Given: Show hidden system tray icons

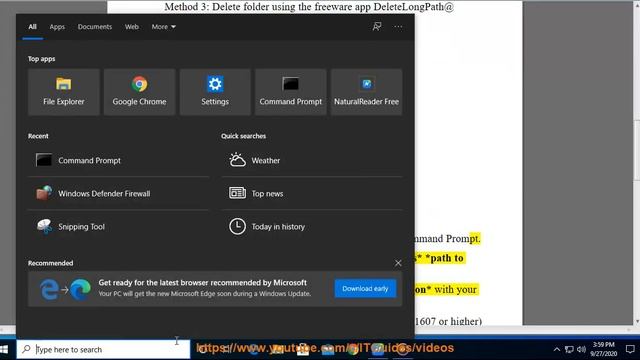Looking at the screenshot, I should point(556,349).
